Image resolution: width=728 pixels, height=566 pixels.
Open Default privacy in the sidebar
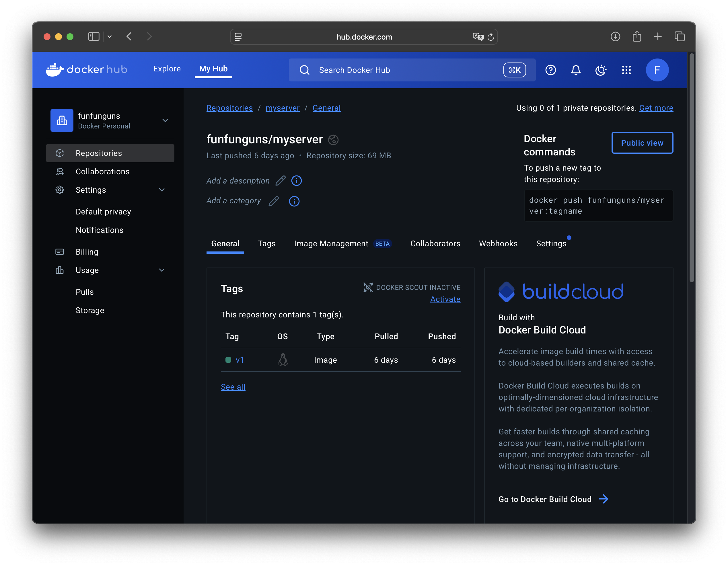103,212
